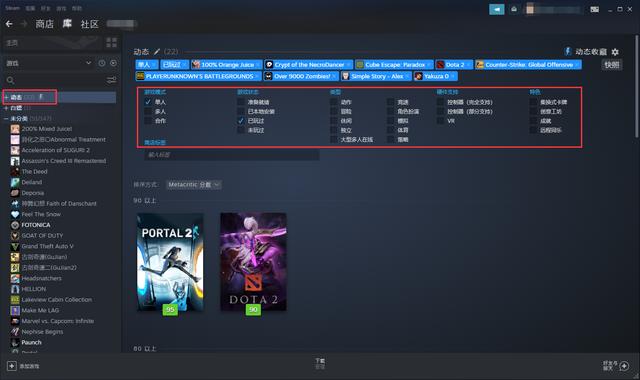Check the VR hardware support checkbox

[x=440, y=121]
